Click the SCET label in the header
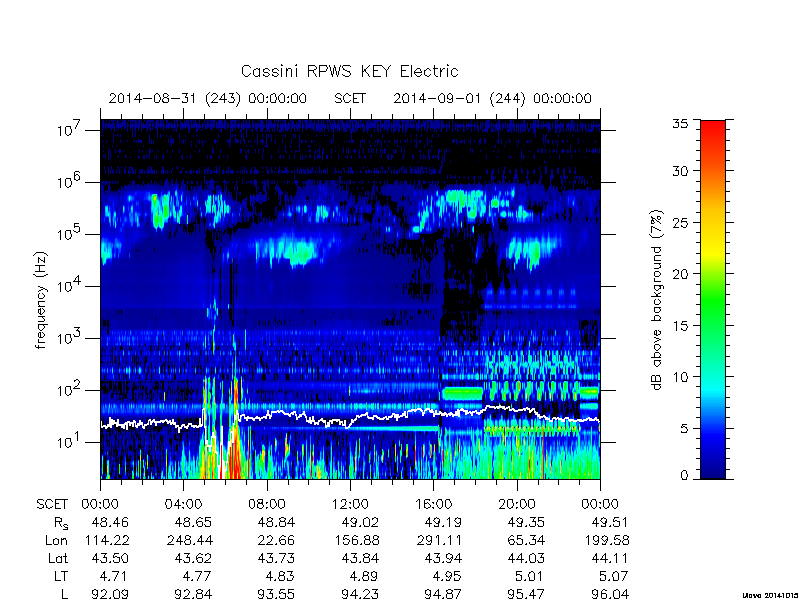The width and height of the screenshot is (800, 600). (350, 98)
